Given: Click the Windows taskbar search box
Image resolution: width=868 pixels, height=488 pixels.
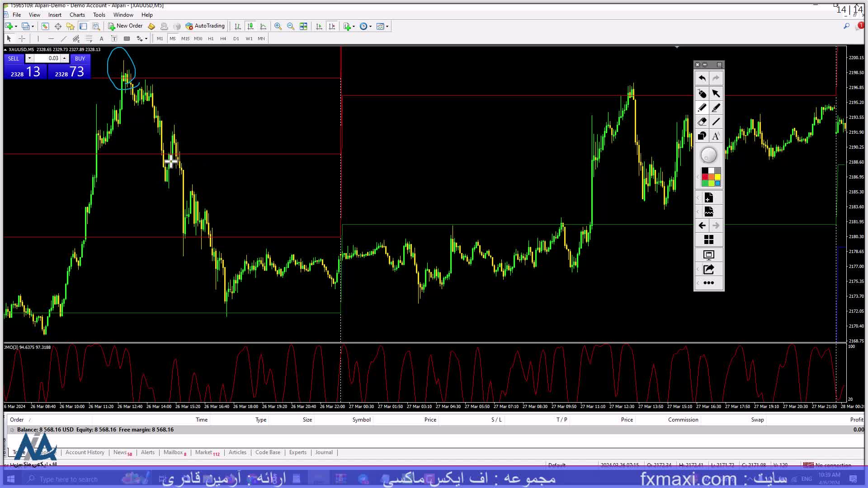Looking at the screenshot, I should pos(68,479).
